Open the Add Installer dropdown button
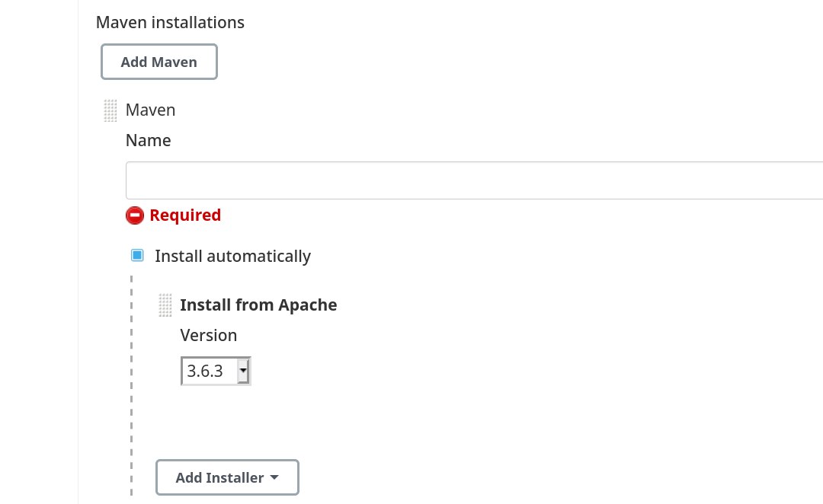This screenshot has height=504, width=823. (x=227, y=477)
